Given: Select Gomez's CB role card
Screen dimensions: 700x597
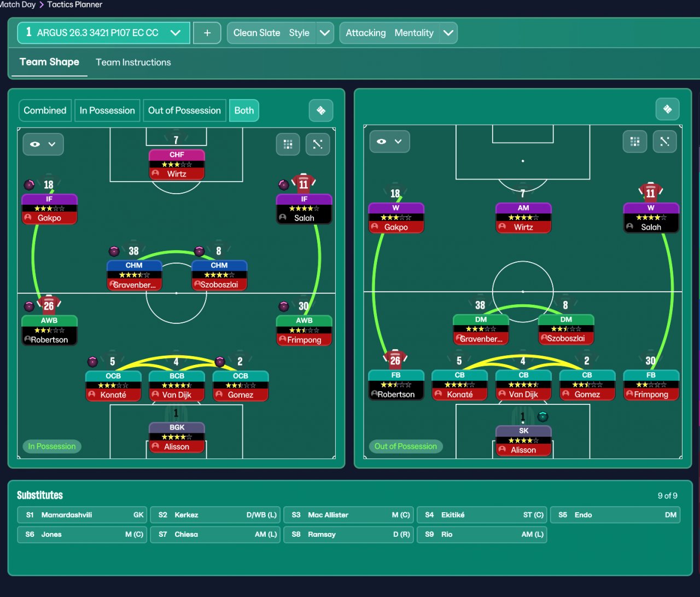Looking at the screenshot, I should coord(587,385).
